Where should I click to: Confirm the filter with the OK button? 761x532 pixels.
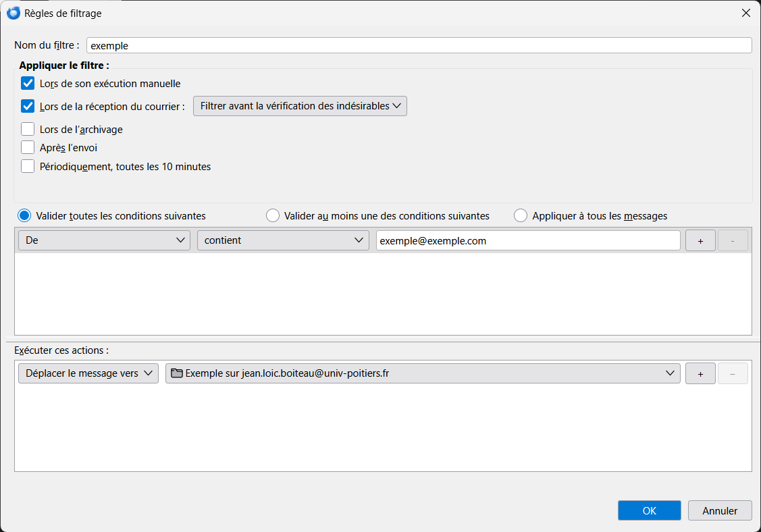click(x=649, y=510)
